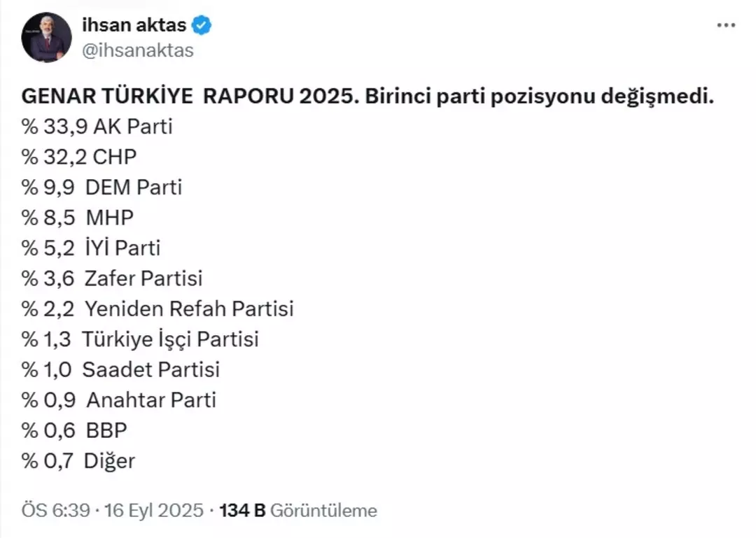Click the % 0,7 Diğer line
The width and height of the screenshot is (756, 538).
(x=78, y=461)
